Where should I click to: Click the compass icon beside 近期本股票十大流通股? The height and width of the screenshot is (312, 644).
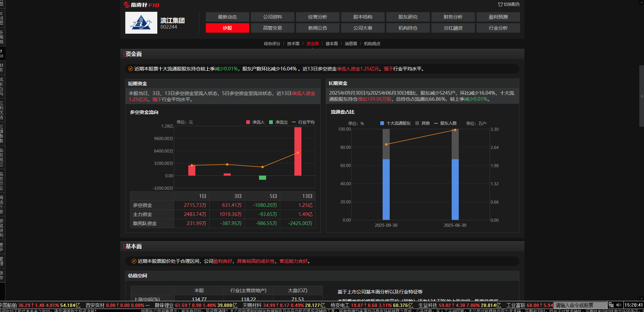pos(131,69)
